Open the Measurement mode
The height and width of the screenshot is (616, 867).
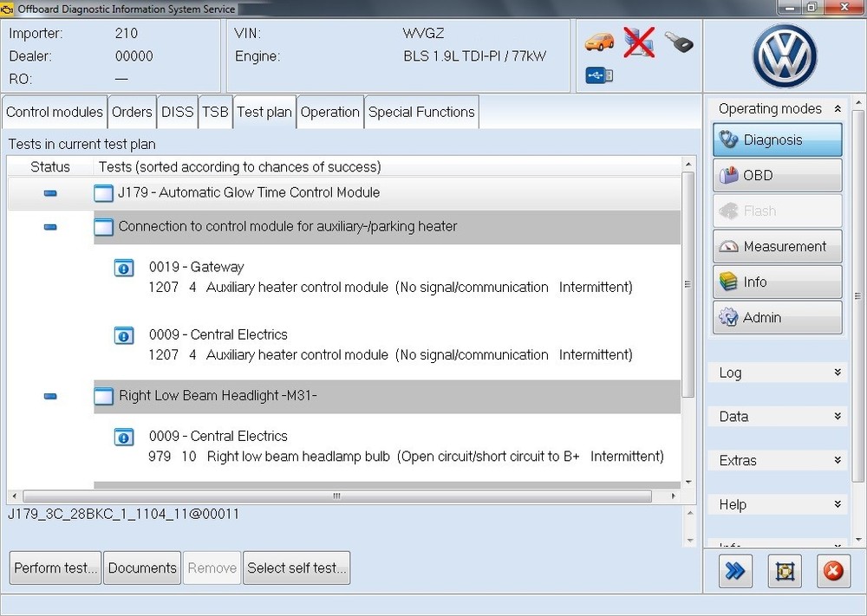click(778, 246)
